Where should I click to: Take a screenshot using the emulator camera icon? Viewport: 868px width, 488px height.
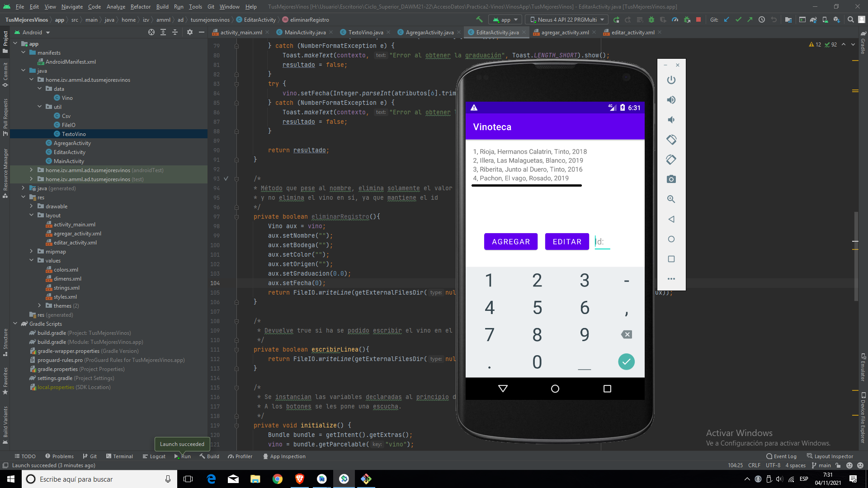point(671,179)
